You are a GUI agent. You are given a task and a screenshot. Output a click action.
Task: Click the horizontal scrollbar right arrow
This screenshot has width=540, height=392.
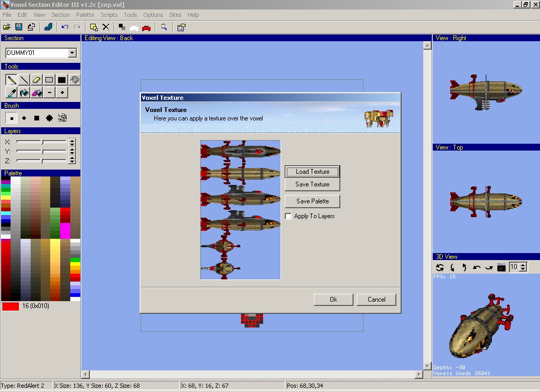point(419,374)
